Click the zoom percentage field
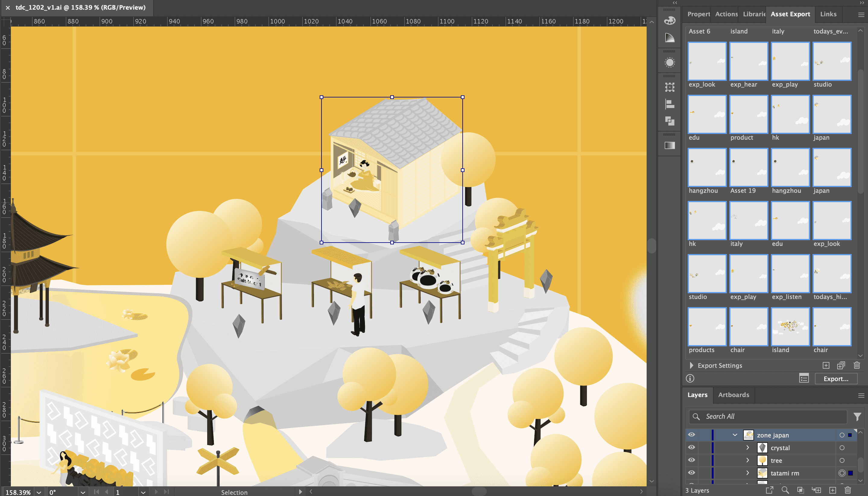The height and width of the screenshot is (496, 868). 18,492
